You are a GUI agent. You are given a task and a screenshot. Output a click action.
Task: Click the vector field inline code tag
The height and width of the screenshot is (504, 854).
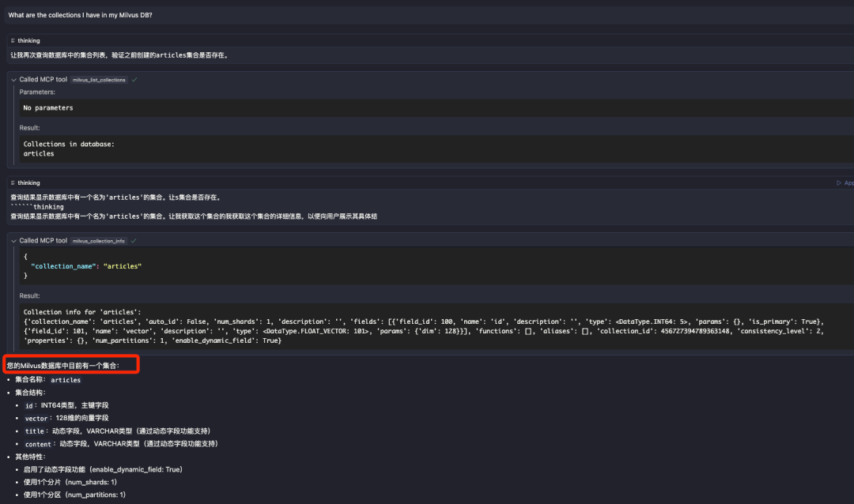[x=36, y=418]
